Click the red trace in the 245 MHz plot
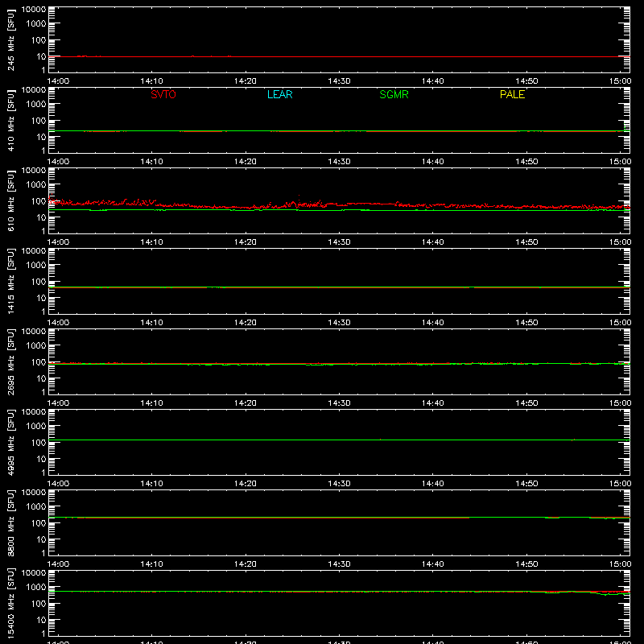Viewport: 644px width, 644px height. [x=339, y=56]
